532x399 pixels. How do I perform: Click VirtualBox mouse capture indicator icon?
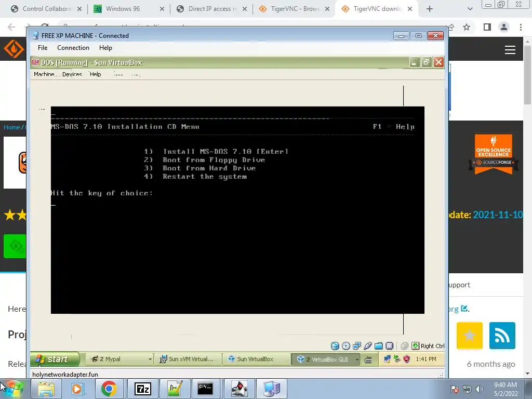[x=404, y=345]
